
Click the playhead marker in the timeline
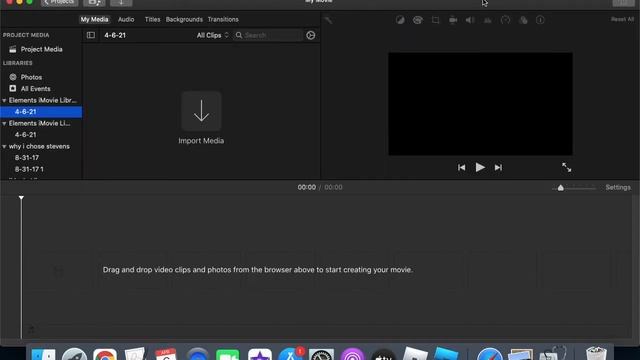(x=21, y=198)
